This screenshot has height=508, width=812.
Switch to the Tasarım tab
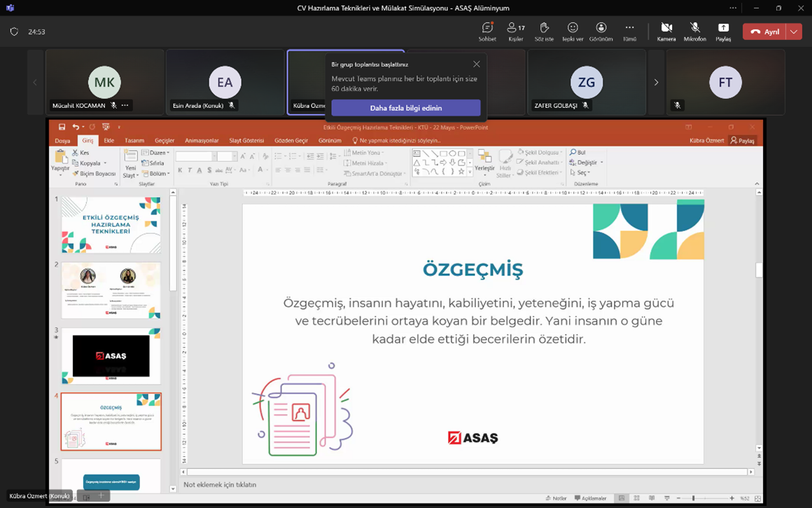point(134,140)
